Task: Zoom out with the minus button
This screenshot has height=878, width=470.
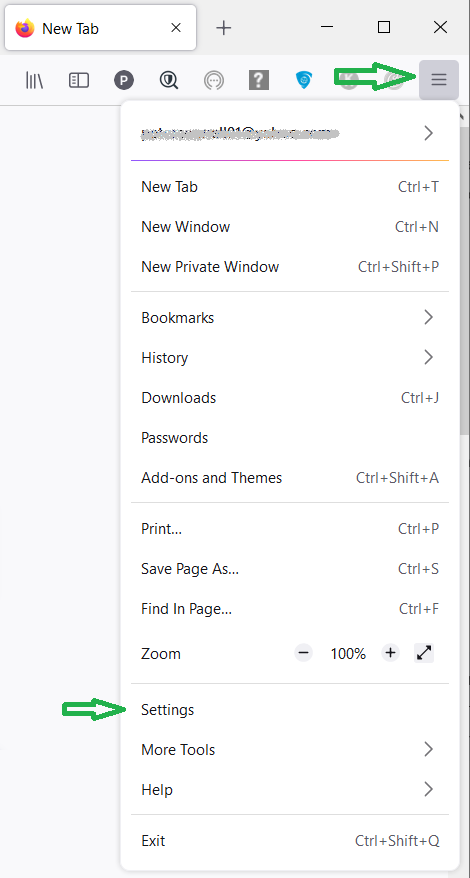Action: (304, 652)
